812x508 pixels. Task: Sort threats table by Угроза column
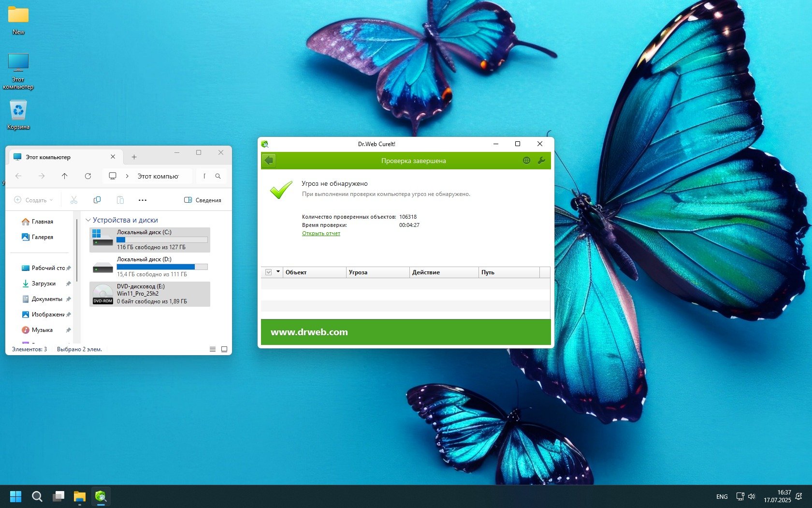tap(378, 272)
